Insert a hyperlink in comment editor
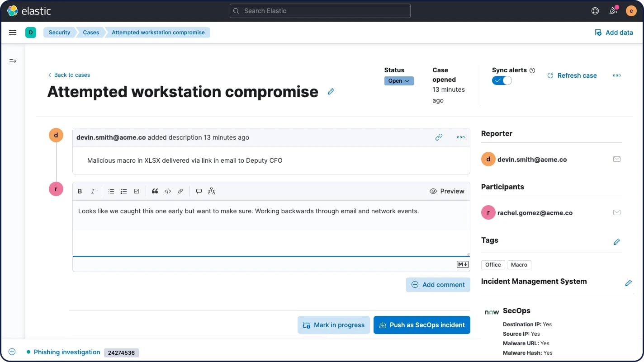 [180, 191]
